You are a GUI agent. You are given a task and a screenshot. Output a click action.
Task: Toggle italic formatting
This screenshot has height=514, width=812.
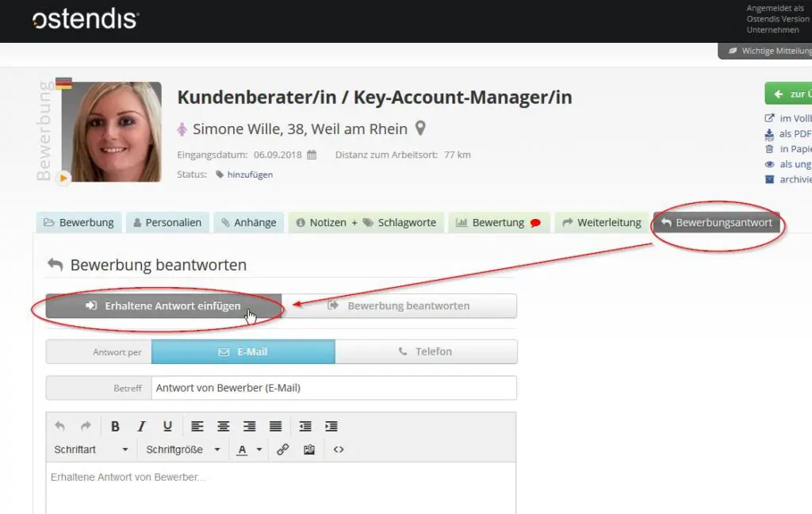141,426
